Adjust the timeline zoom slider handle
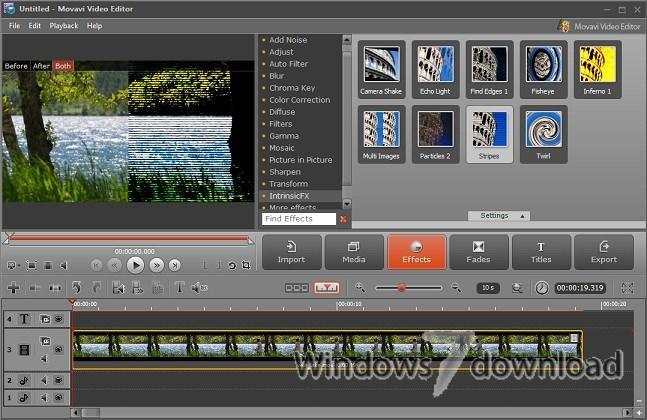Screen dimensions: 647x420 401,288
